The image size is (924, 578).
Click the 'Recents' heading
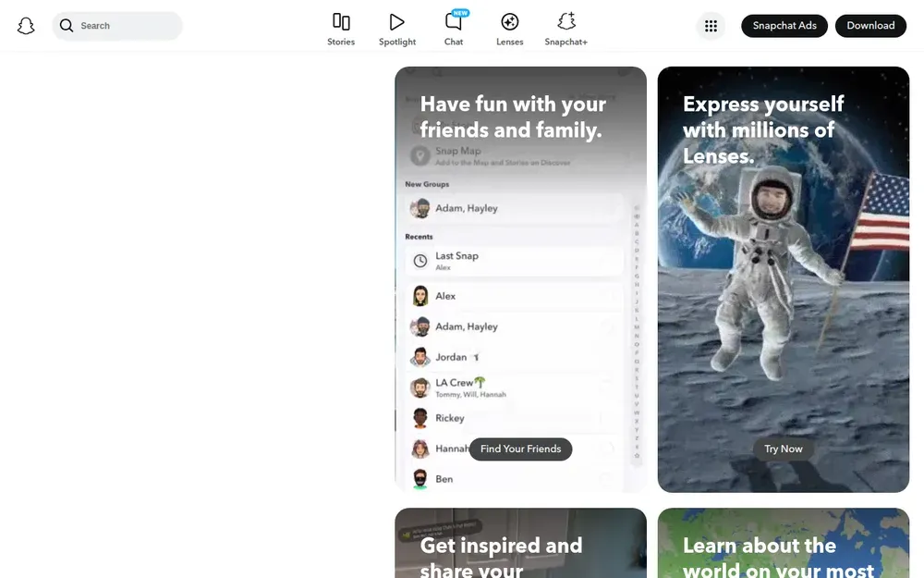419,237
